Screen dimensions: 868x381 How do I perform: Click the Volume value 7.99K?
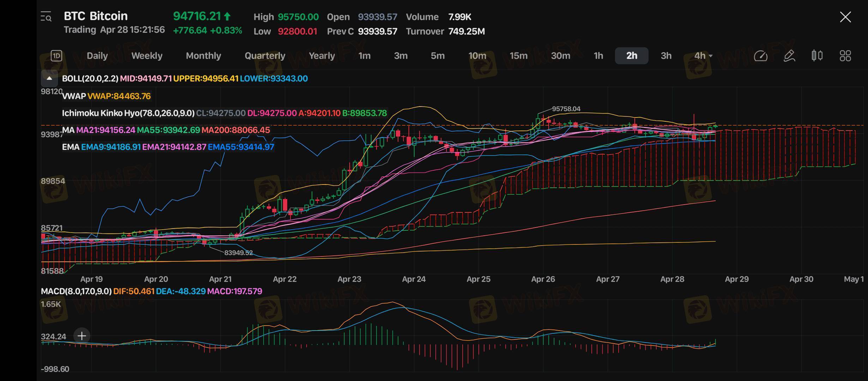coord(460,17)
